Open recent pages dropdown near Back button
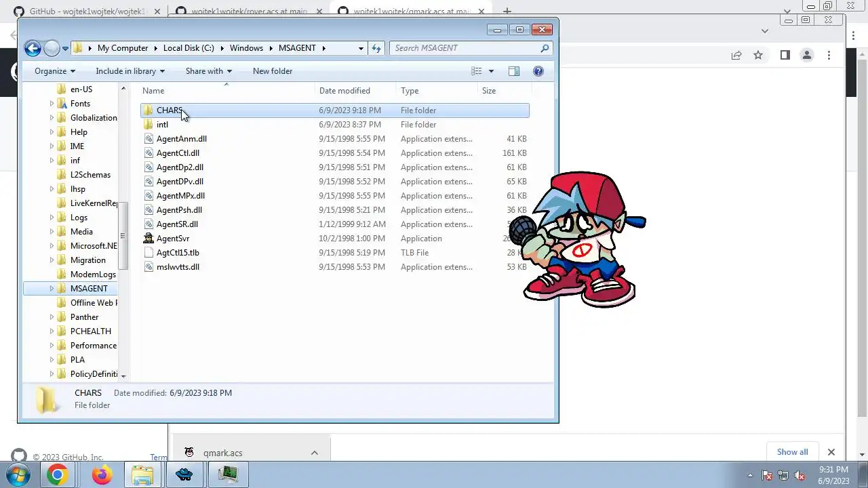 [65, 48]
